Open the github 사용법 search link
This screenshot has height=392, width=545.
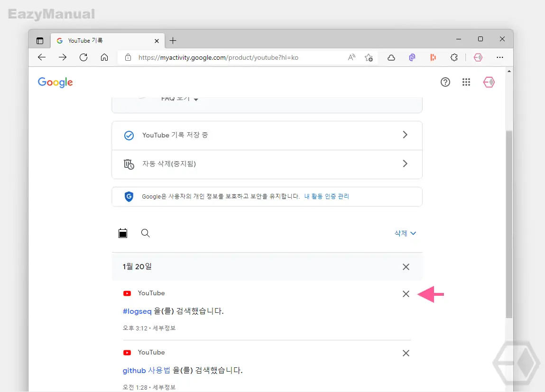(x=147, y=370)
